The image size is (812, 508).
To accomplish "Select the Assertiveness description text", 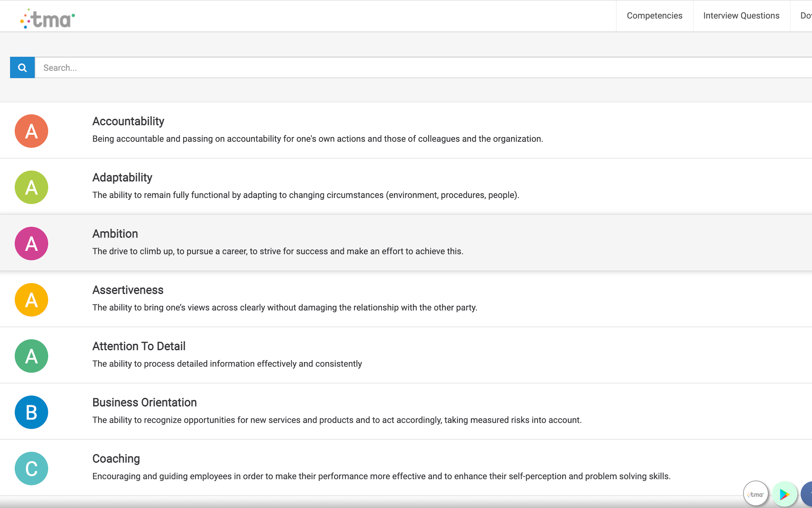I will 285,308.
